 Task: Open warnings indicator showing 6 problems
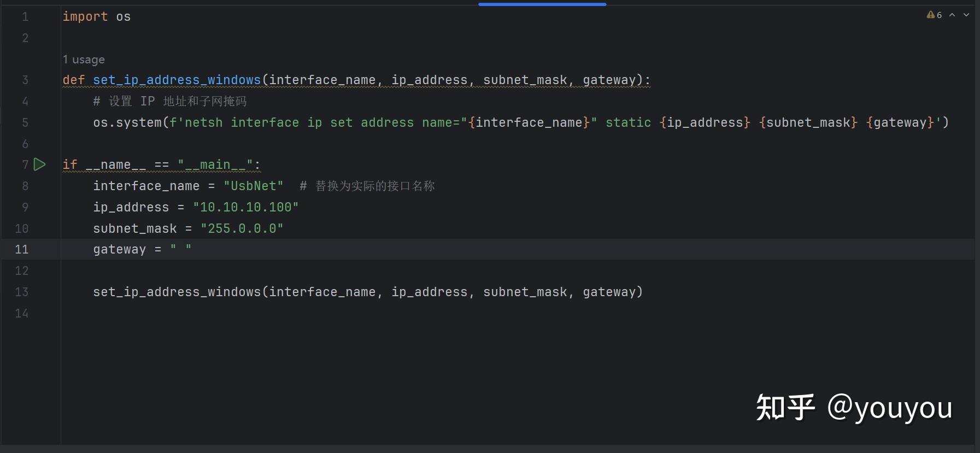934,15
